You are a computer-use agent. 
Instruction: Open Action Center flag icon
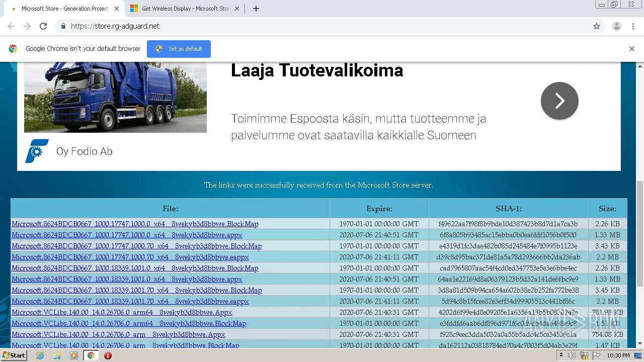click(596, 355)
